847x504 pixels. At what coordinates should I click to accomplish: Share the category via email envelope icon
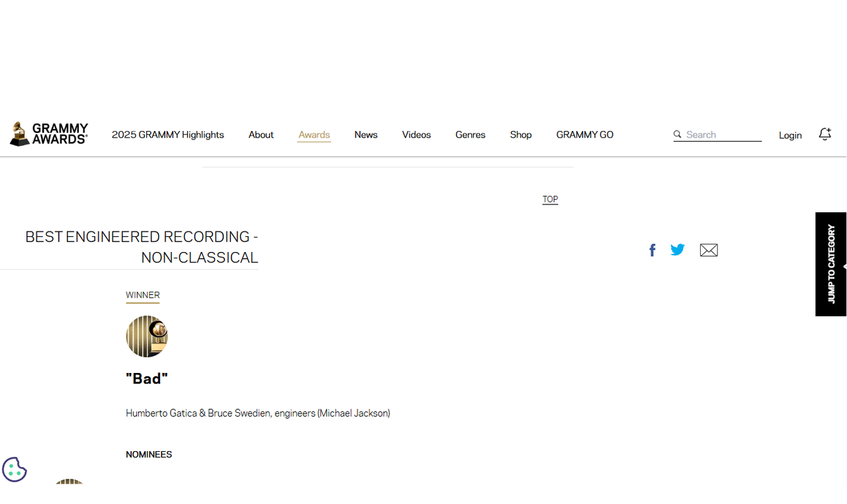(x=709, y=250)
